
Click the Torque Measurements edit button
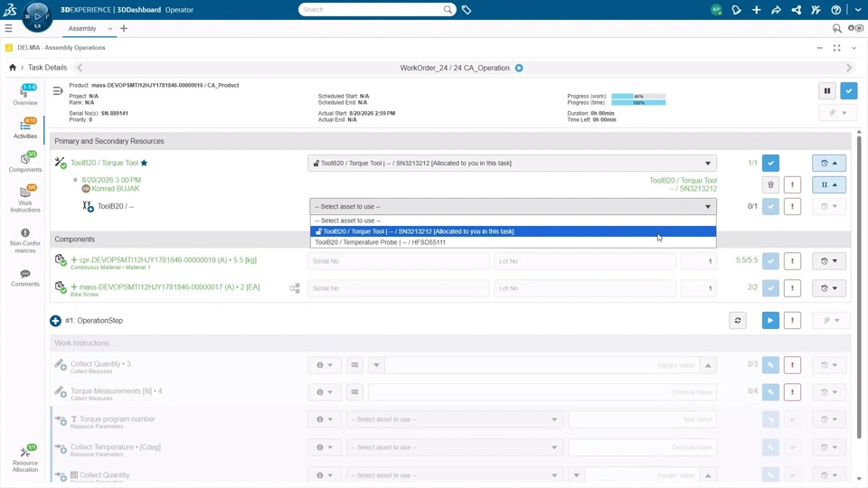click(770, 392)
